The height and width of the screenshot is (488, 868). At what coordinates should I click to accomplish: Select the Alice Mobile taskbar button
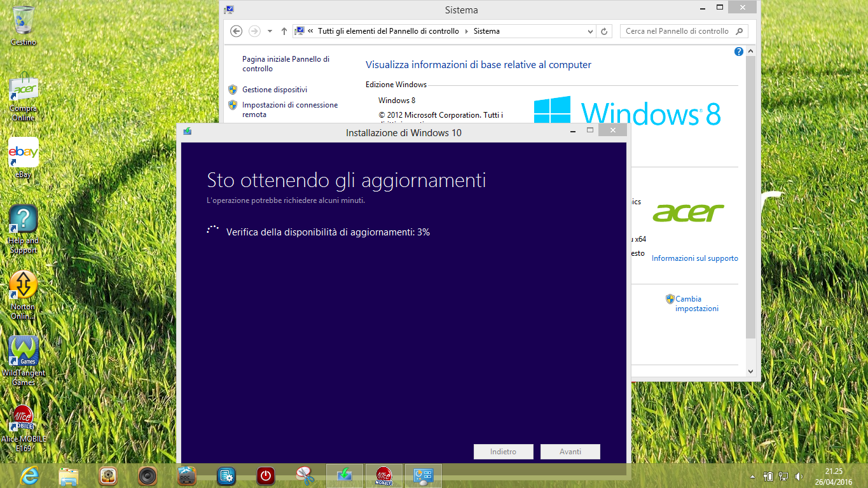click(x=384, y=475)
